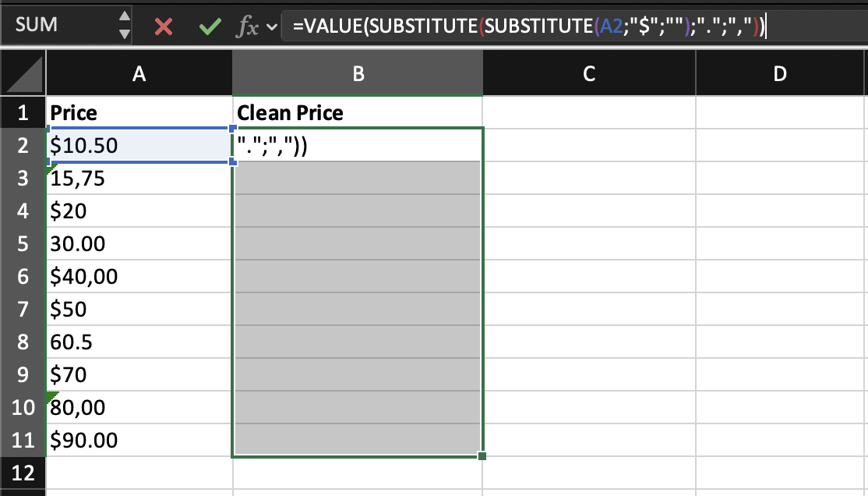Click cell A11 containing $90.00
868x496 pixels.
[139, 441]
